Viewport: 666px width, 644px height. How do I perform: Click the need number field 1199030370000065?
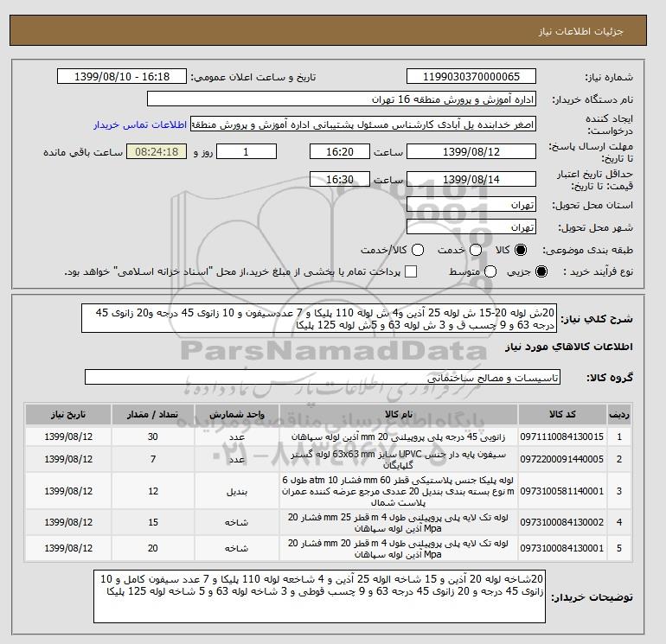(x=471, y=77)
